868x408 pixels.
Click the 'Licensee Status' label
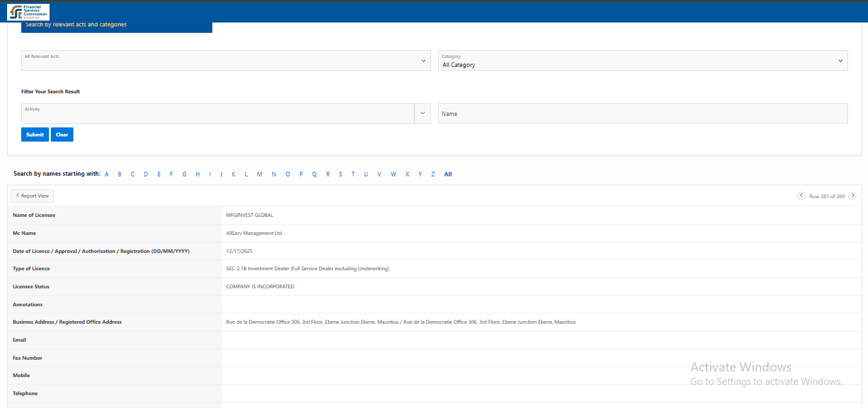[x=31, y=286]
